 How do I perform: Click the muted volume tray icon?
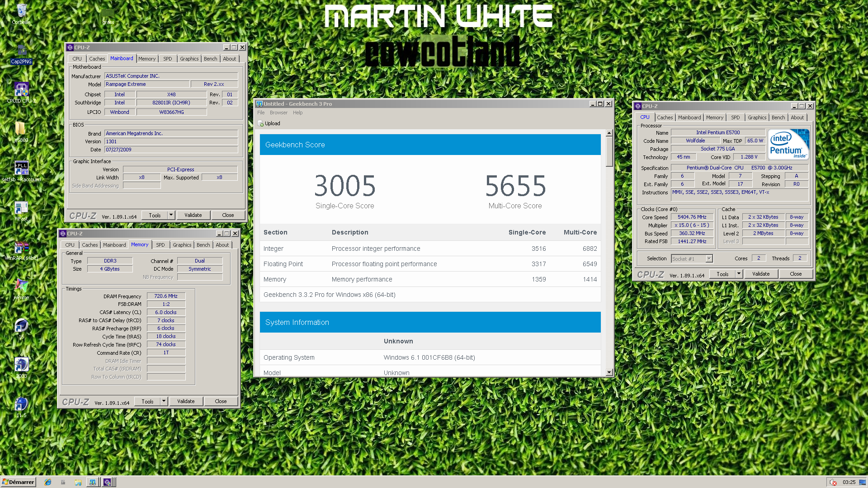pyautogui.click(x=833, y=482)
